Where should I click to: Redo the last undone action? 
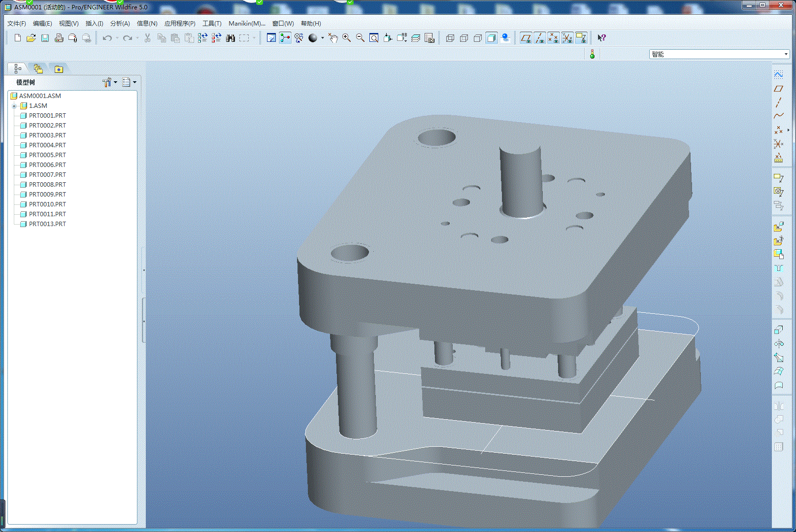click(x=128, y=38)
